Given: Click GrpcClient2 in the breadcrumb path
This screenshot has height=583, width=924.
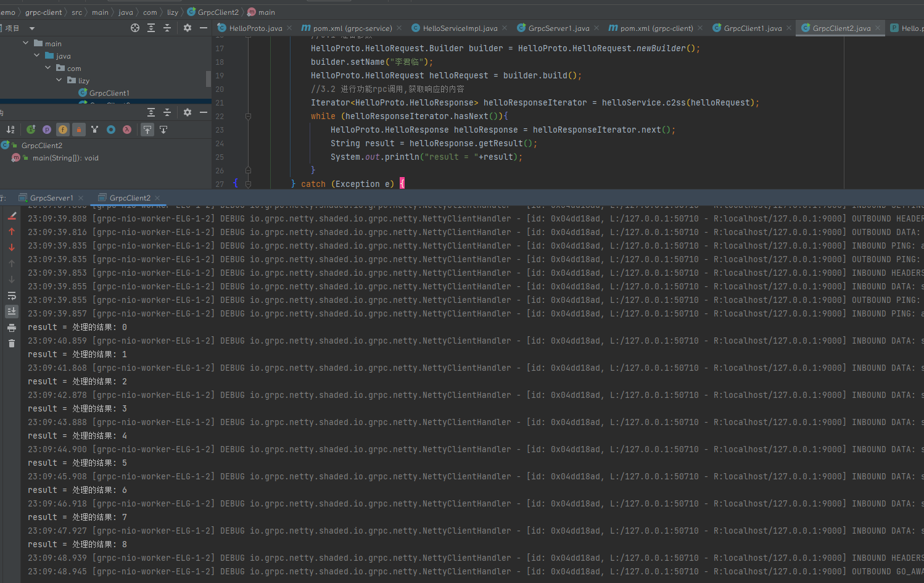Looking at the screenshot, I should click(213, 12).
